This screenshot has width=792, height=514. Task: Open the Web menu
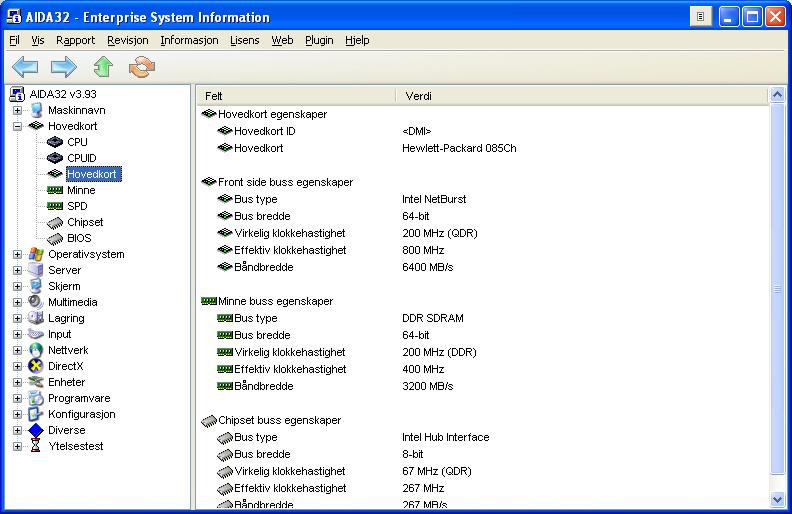pyautogui.click(x=282, y=40)
